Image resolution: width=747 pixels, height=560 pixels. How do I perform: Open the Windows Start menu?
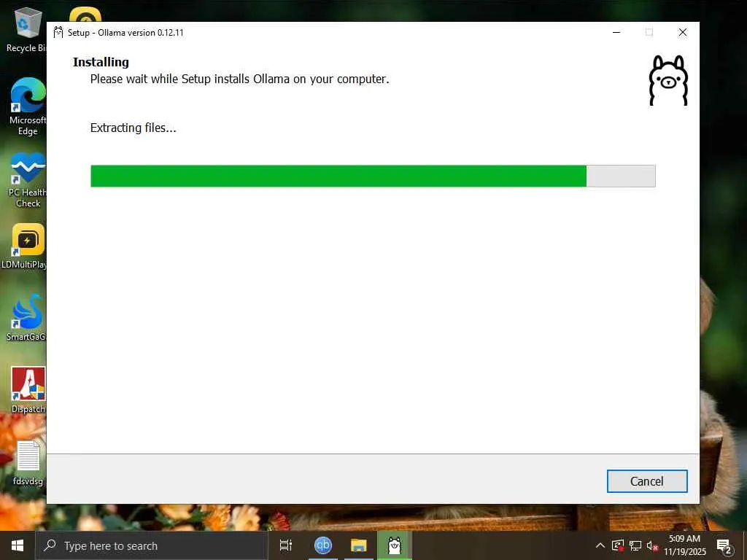click(x=18, y=545)
